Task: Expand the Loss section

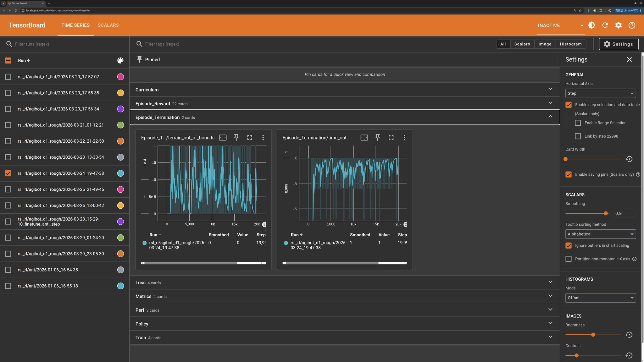Action: 345,282
